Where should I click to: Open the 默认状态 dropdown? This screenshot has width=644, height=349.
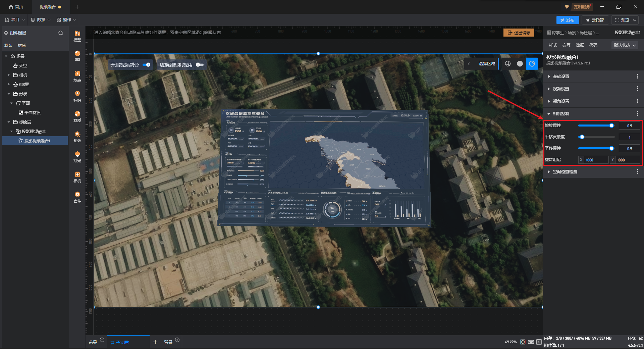coord(625,45)
